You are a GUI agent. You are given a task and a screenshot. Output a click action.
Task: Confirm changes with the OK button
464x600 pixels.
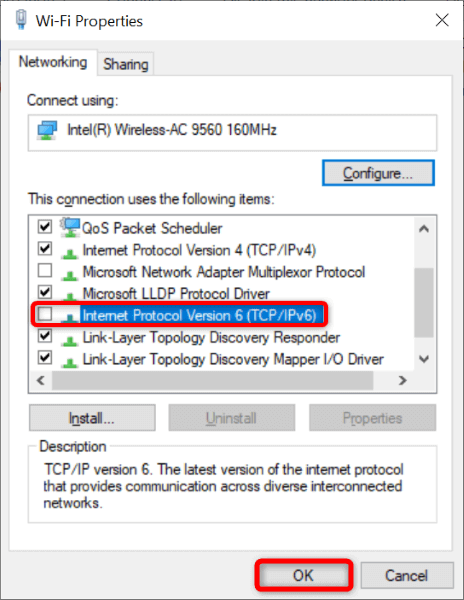tap(303, 575)
